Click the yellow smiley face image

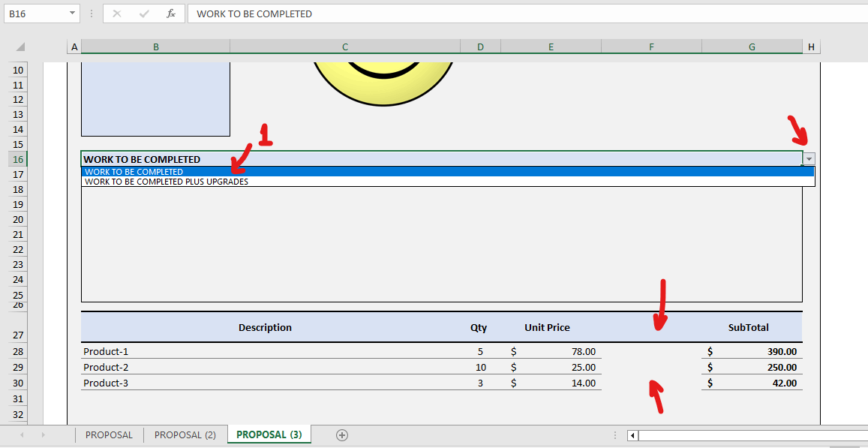coord(383,83)
